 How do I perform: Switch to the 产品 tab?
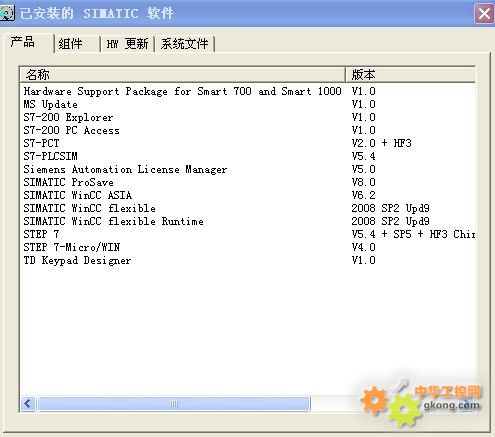pyautogui.click(x=29, y=42)
